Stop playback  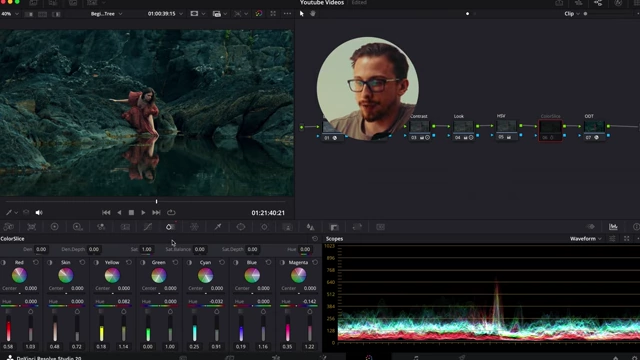(x=131, y=213)
